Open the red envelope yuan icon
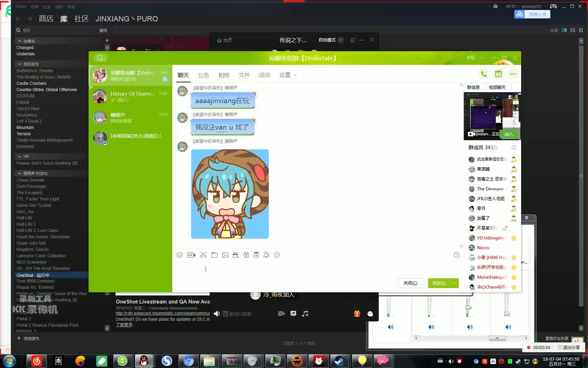This screenshot has height=368, width=588. tap(257, 255)
